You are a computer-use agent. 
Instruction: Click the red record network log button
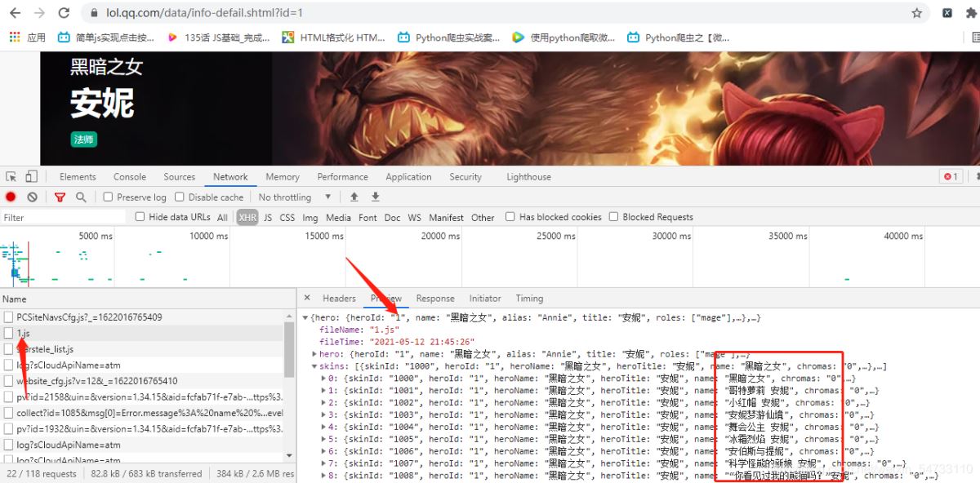11,197
